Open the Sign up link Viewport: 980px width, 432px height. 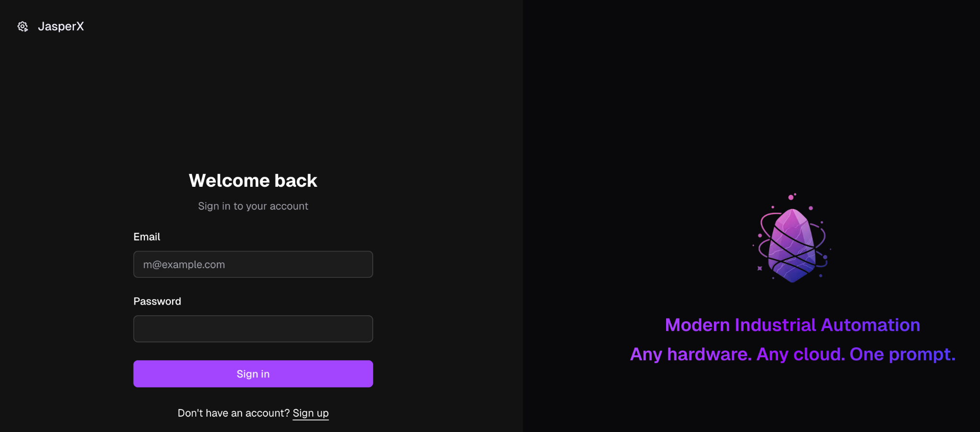(311, 413)
